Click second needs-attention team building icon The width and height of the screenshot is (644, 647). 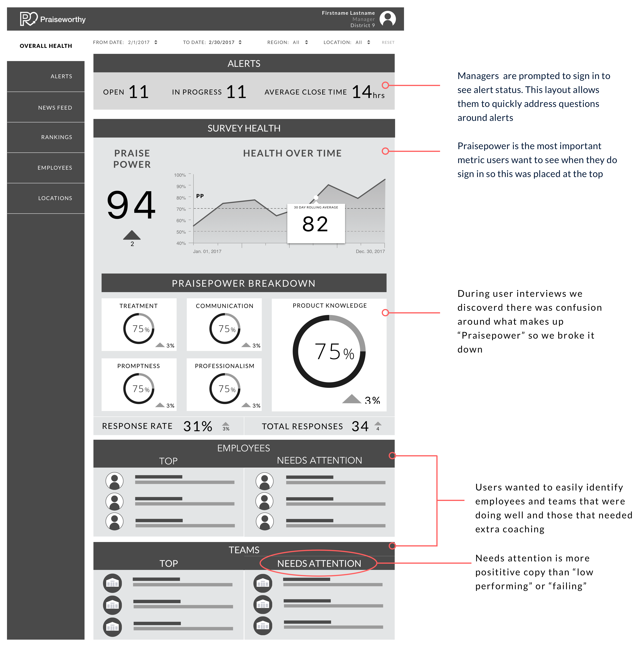(263, 604)
